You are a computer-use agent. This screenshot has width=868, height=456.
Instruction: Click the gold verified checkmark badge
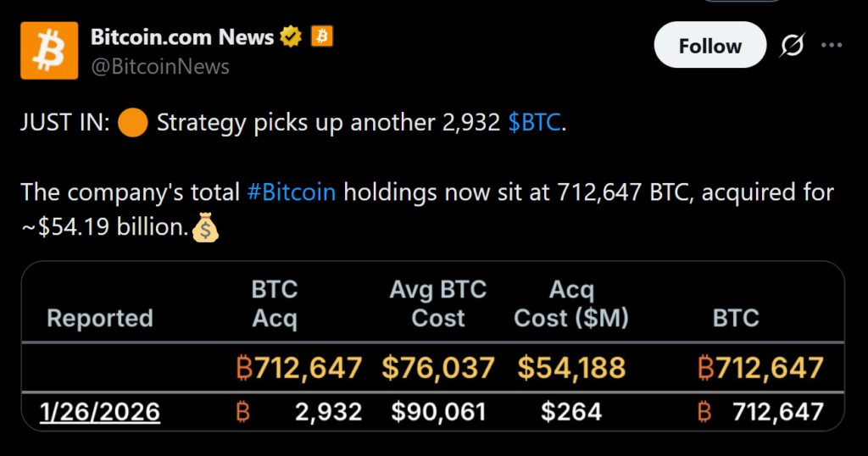(292, 36)
